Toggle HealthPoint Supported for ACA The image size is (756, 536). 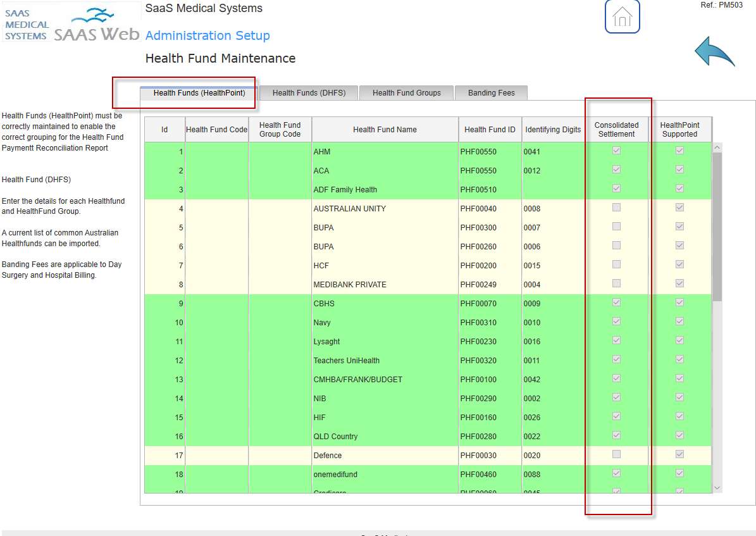pos(679,170)
